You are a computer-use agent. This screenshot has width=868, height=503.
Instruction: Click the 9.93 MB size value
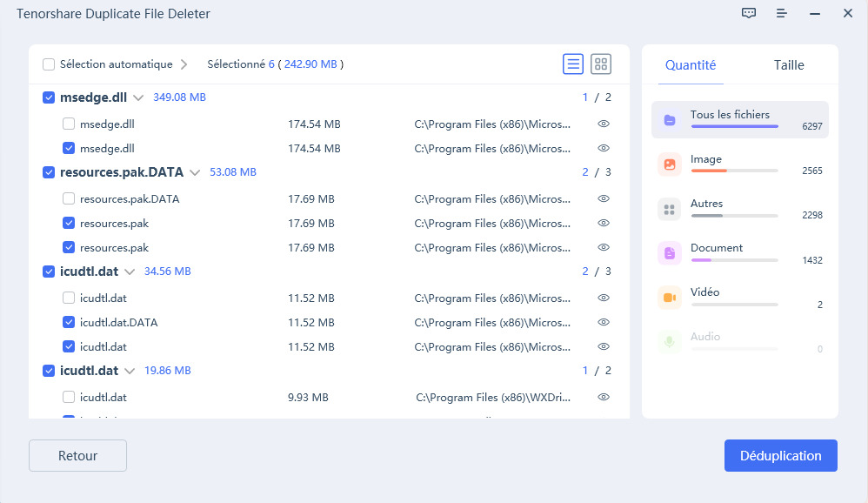308,397
